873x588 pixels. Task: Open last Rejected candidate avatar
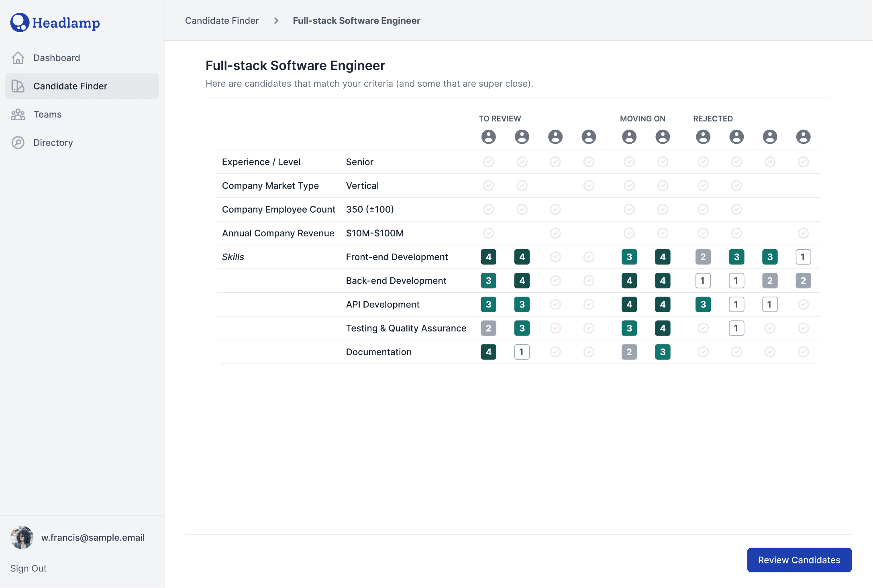[803, 137]
